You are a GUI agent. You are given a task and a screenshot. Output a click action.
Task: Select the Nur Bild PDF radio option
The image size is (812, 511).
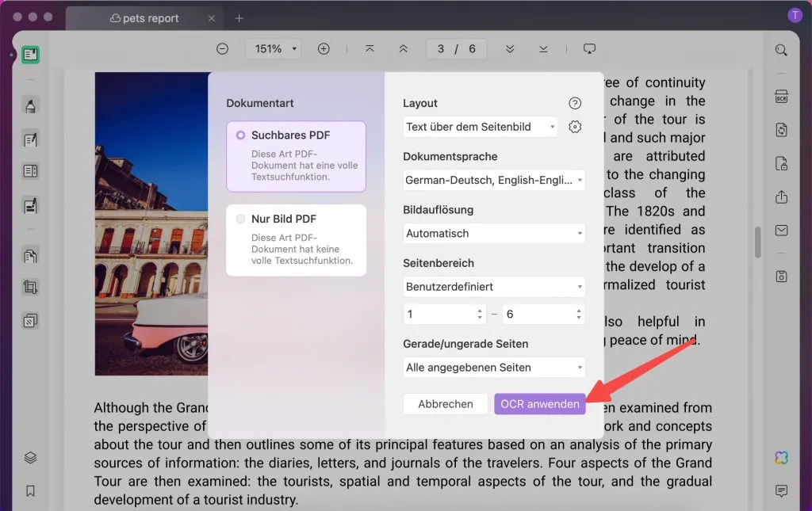tap(240, 219)
